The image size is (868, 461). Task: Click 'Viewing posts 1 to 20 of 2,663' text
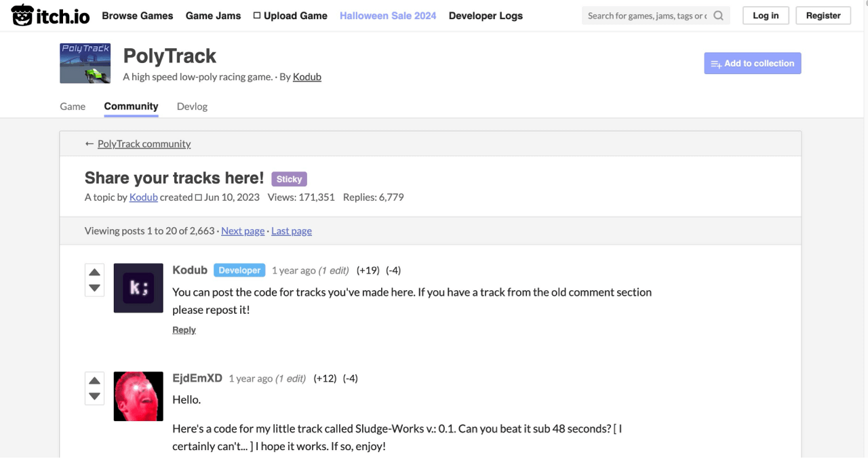pos(150,230)
